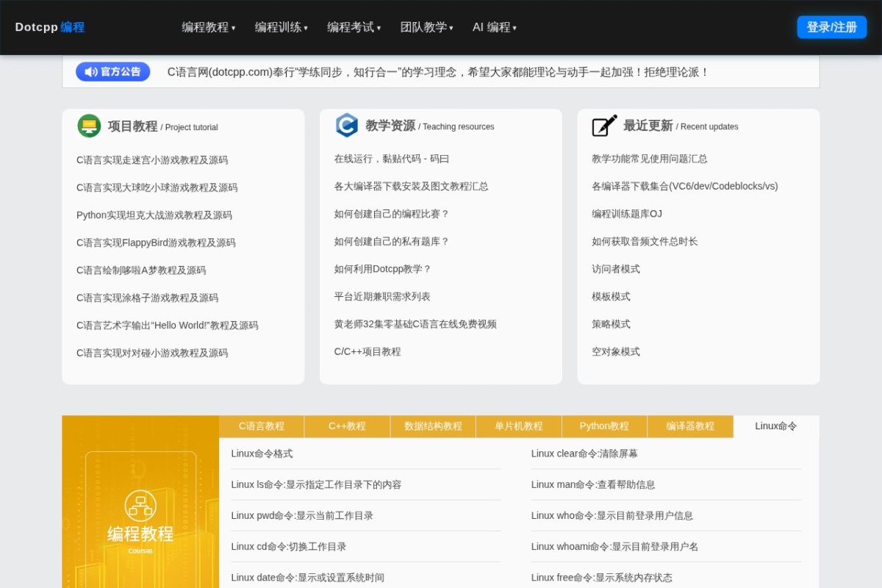Open 如何创建自己的私有题库？ link
The width and height of the screenshot is (882, 588).
(392, 241)
